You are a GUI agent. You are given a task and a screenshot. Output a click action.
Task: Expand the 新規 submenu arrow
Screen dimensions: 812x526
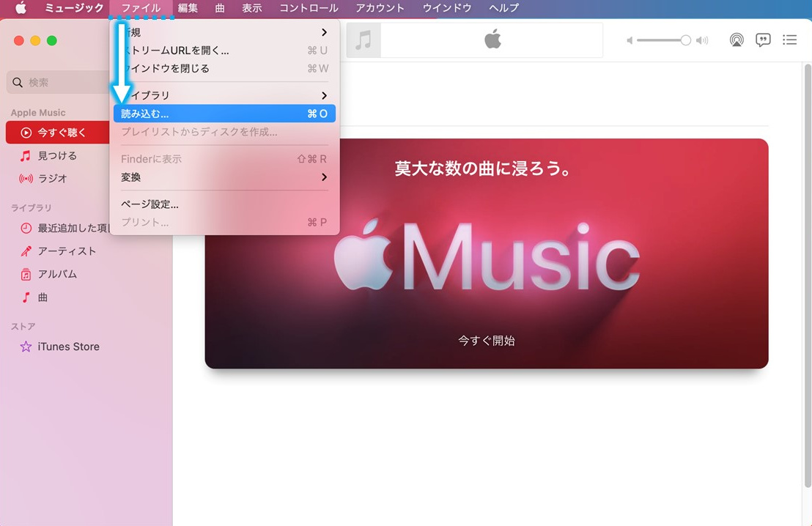pyautogui.click(x=324, y=32)
